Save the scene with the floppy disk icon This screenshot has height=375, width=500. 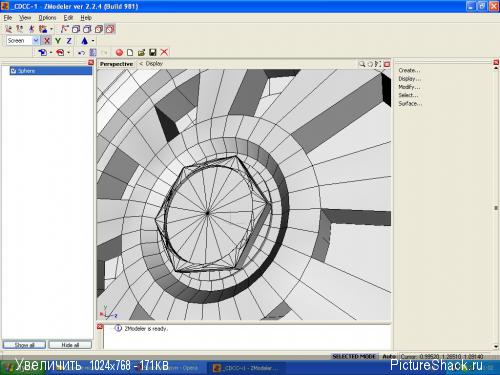(153, 52)
